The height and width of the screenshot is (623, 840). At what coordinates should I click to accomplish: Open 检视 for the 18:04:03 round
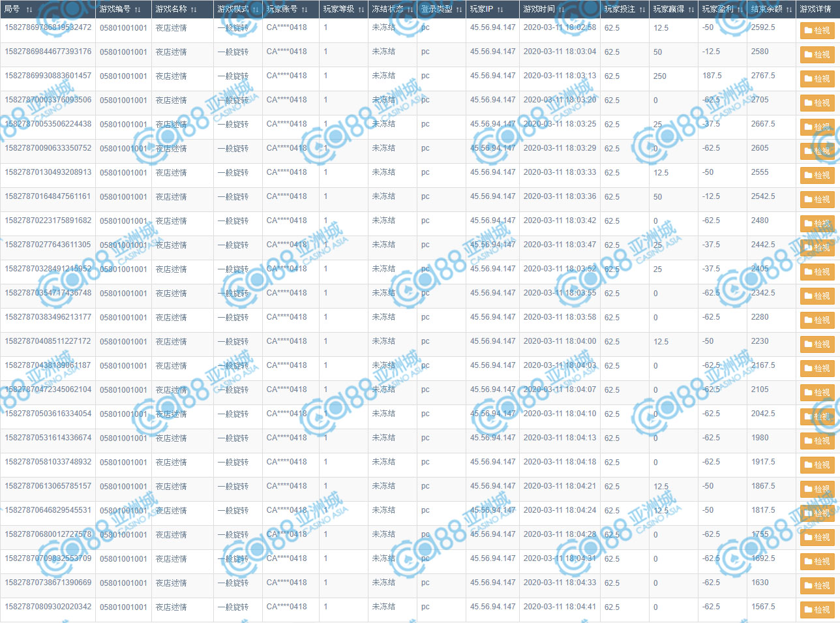(x=817, y=369)
